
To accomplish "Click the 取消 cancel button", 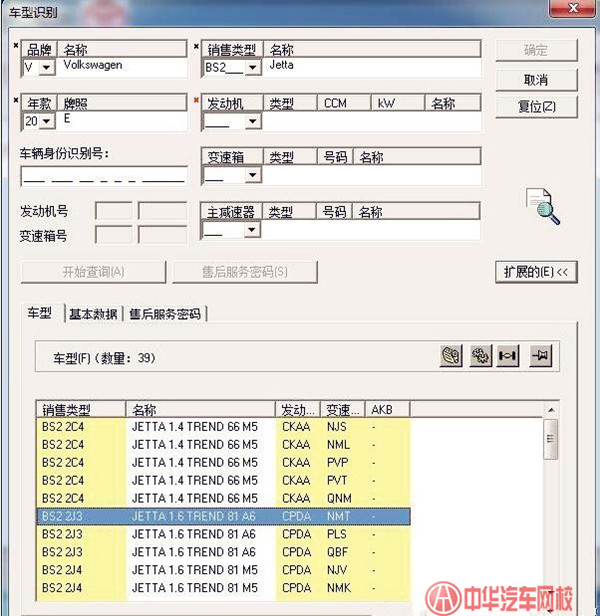I will point(536,80).
